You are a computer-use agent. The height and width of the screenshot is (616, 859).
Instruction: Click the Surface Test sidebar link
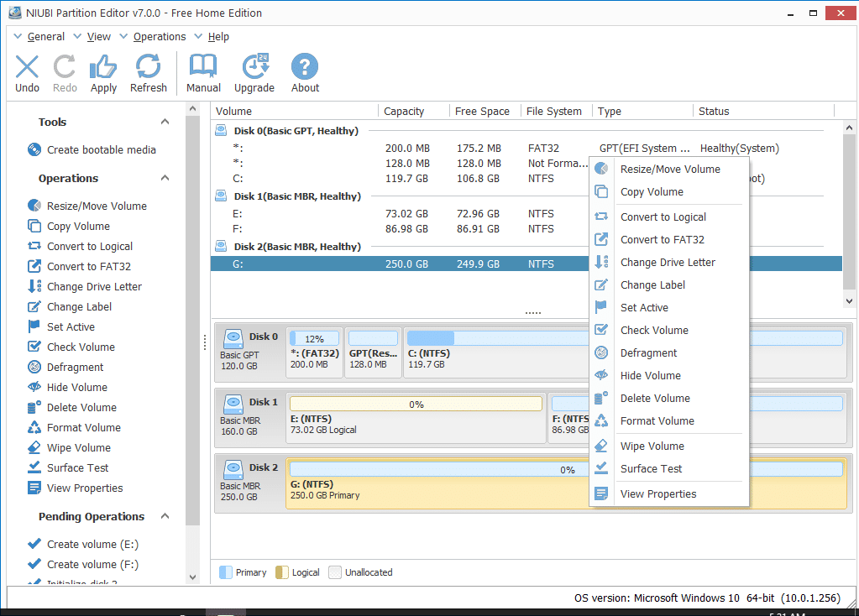click(x=78, y=467)
